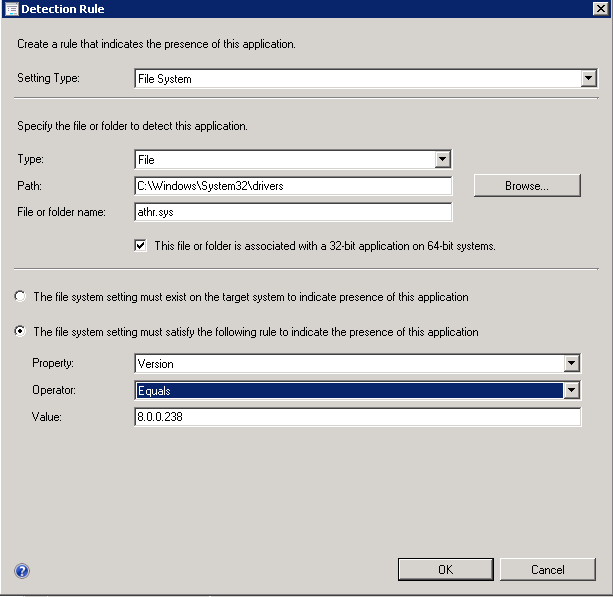Toggle the 32-bit application checkbox
The image size is (613, 597).
(141, 245)
